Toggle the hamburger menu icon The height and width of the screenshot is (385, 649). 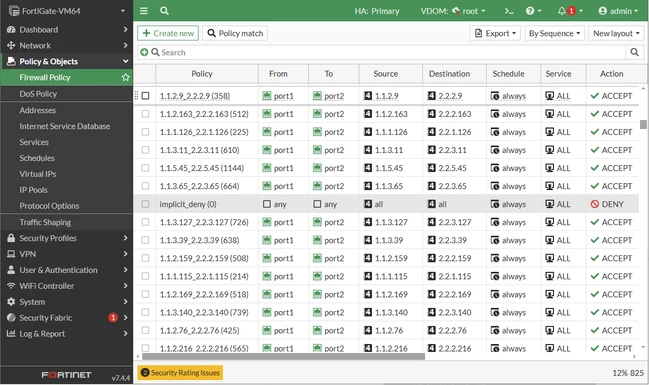[x=144, y=11]
